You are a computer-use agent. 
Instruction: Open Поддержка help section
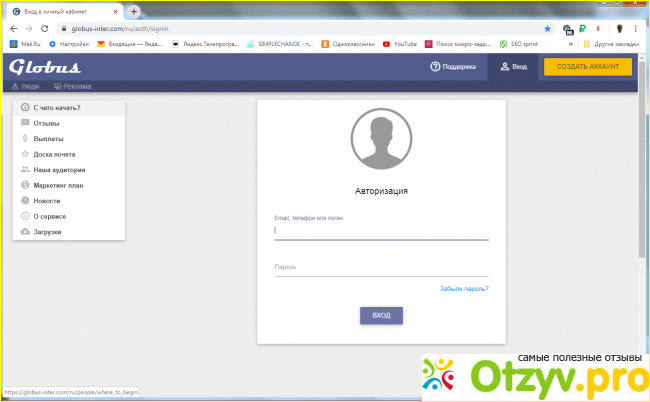pos(453,67)
